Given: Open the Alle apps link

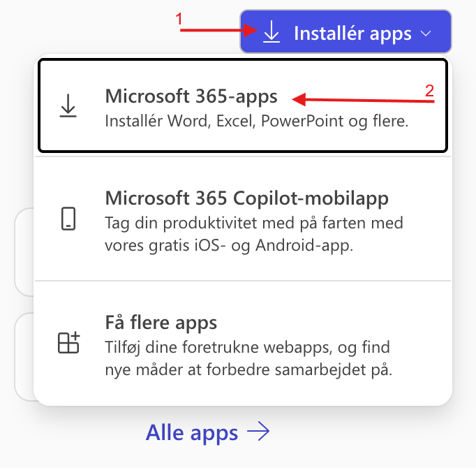Looking at the screenshot, I should (x=192, y=432).
